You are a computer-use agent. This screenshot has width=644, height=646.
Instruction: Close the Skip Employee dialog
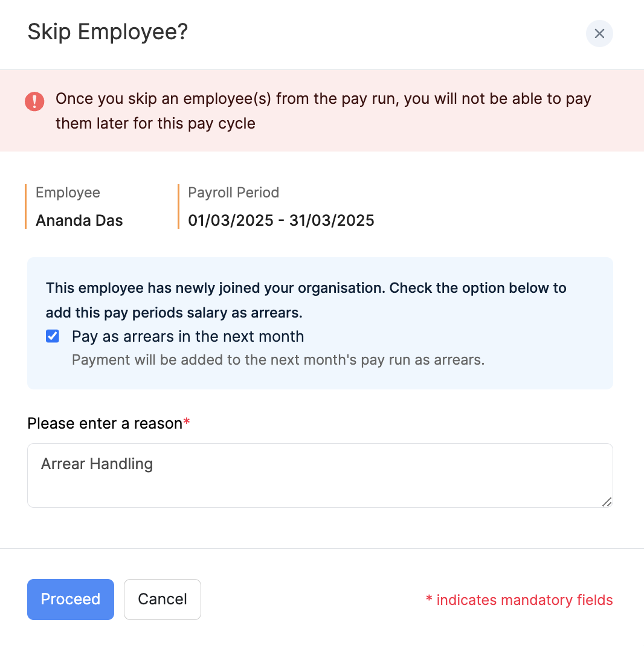pos(599,34)
